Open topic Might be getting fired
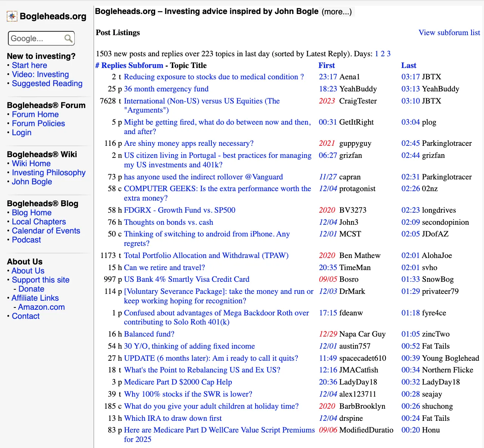Image resolution: width=484 pixels, height=448 pixels. tap(217, 127)
